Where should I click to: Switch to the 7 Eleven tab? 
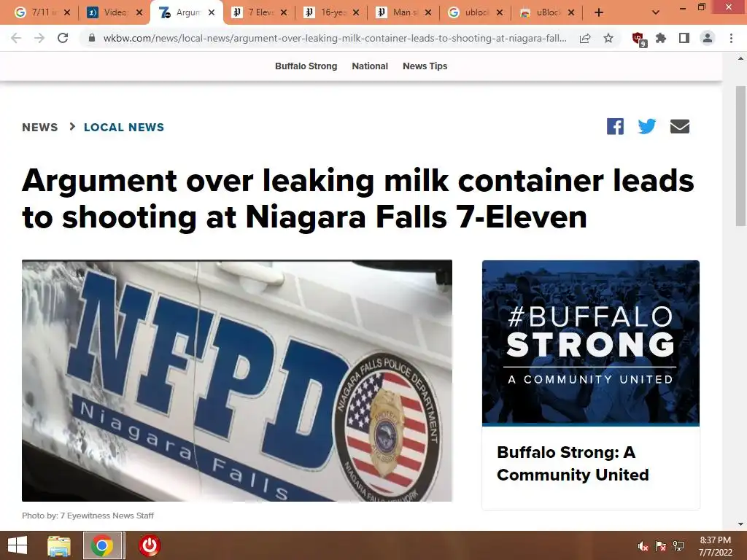(259, 12)
